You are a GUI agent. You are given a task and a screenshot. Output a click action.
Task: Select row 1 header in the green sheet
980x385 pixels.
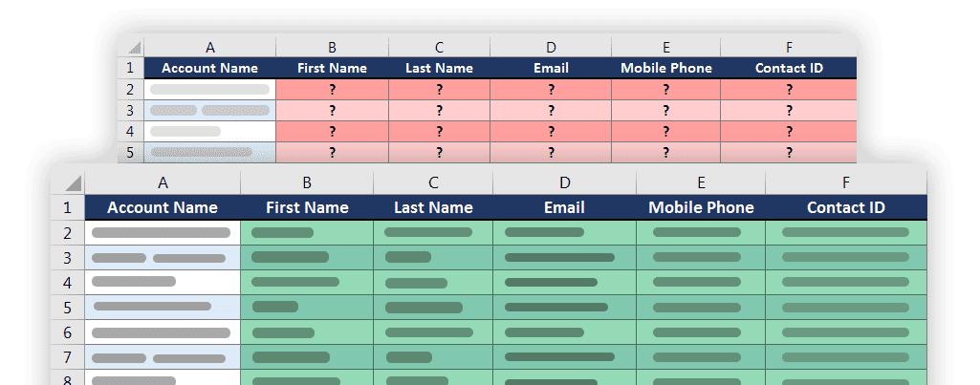pyautogui.click(x=68, y=207)
